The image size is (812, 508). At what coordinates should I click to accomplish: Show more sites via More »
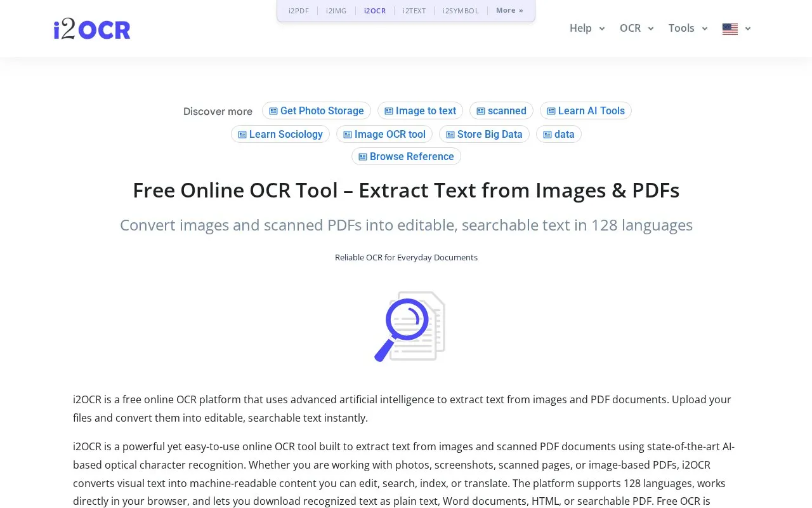click(509, 10)
